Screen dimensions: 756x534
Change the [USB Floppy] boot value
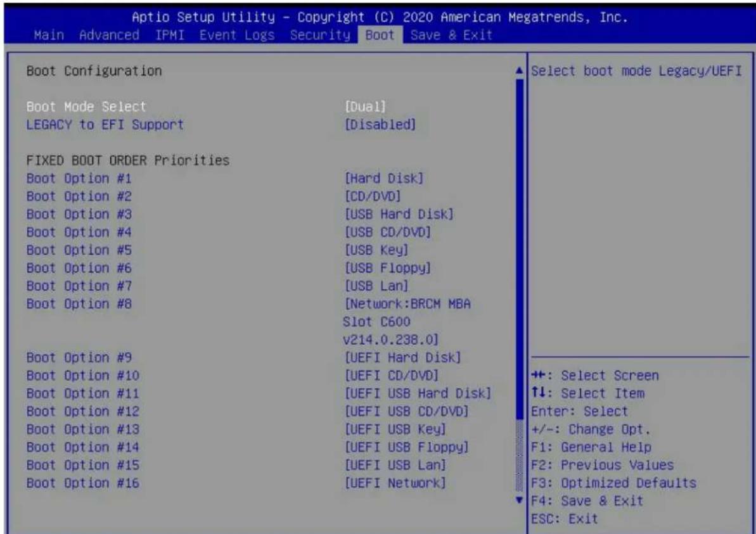[387, 268]
